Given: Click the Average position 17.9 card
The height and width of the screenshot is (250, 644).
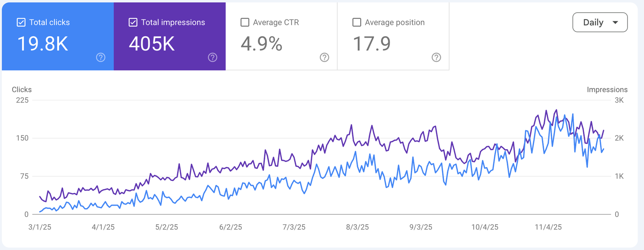Looking at the screenshot, I should (393, 37).
